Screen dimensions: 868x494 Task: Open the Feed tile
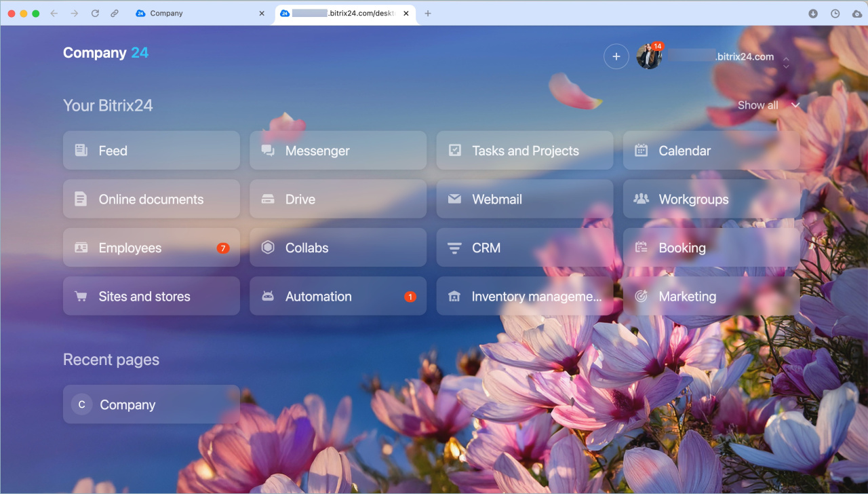click(x=151, y=151)
